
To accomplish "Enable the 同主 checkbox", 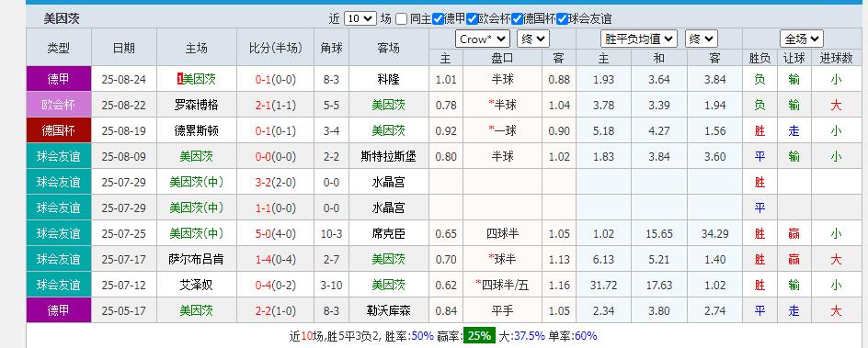I will coord(402,18).
